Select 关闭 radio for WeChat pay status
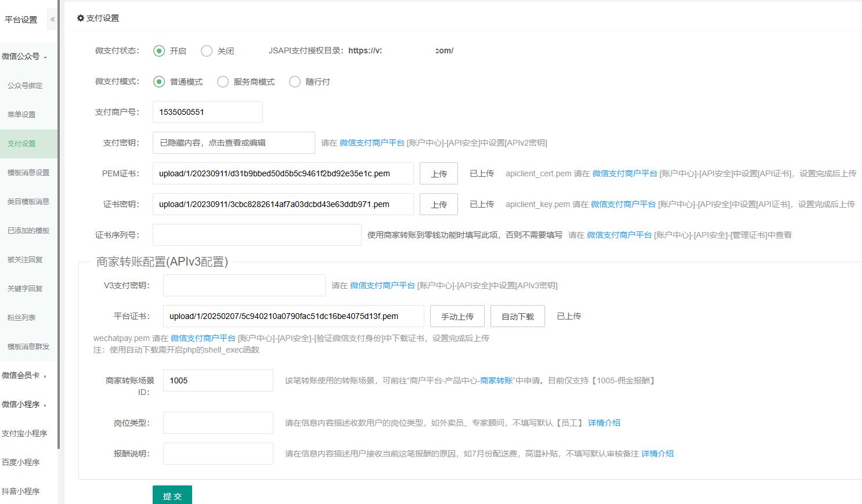 (207, 51)
